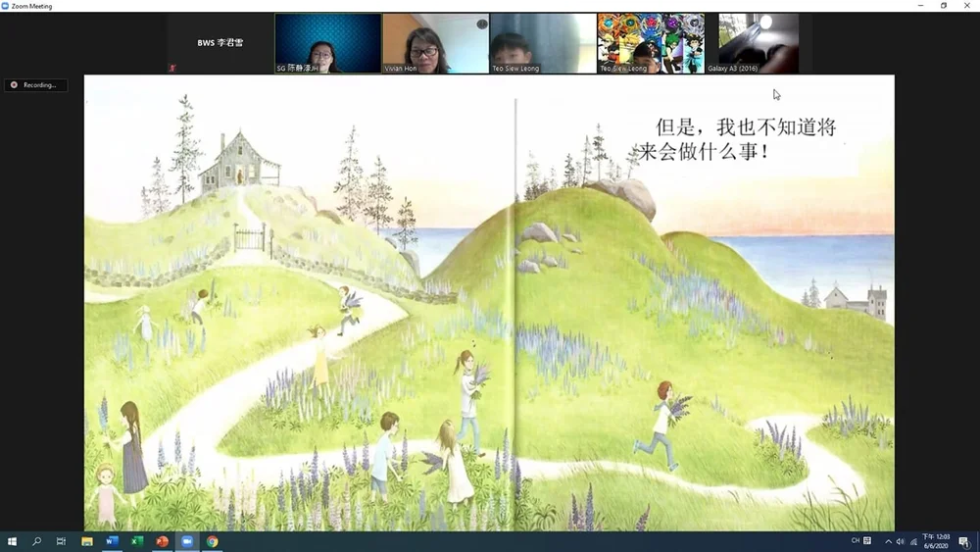The width and height of the screenshot is (980, 552).
Task: Show hidden system tray icons
Action: [888, 541]
